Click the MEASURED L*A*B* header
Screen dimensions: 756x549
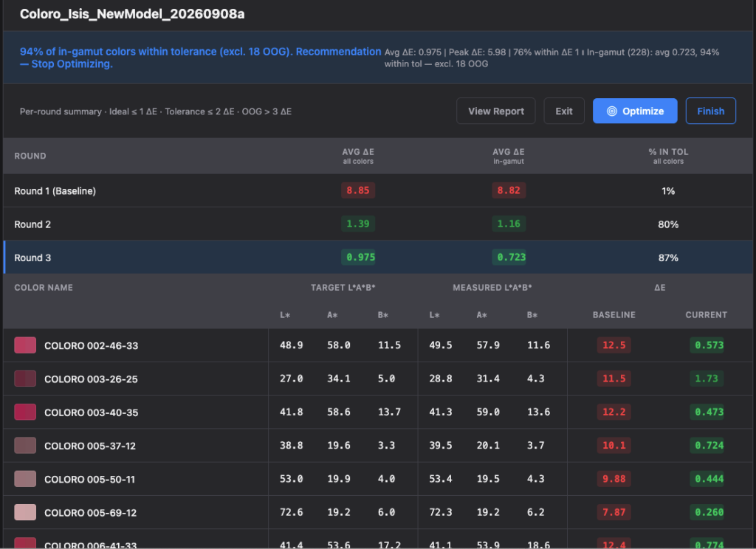pyautogui.click(x=492, y=287)
